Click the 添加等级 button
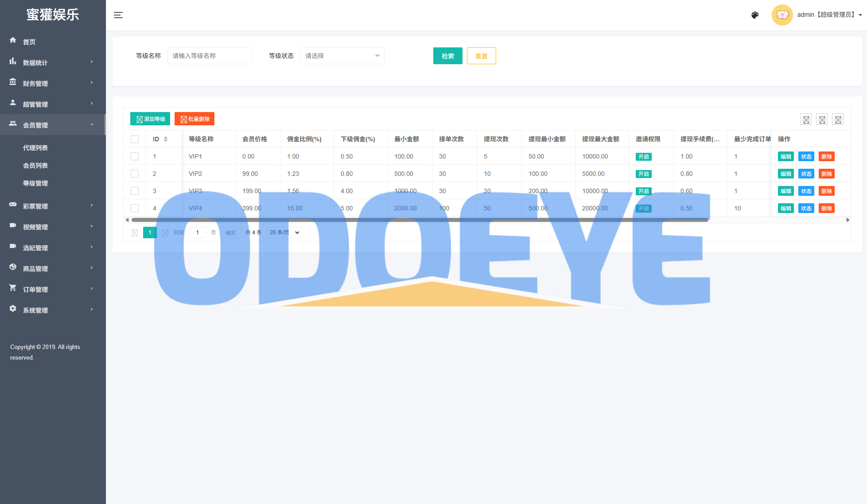Image resolution: width=867 pixels, height=504 pixels. pos(150,119)
